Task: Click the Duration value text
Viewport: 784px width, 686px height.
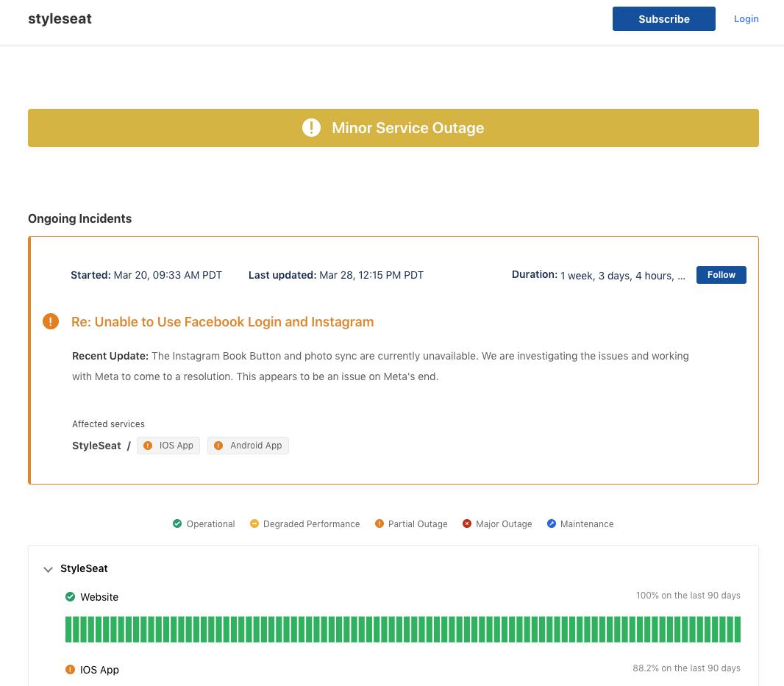Action: click(622, 276)
